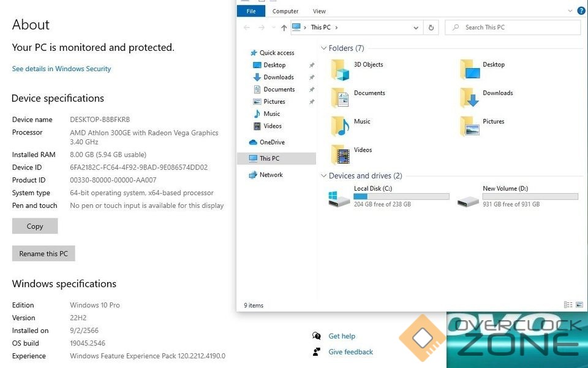Select Network in the navigation pane
The height and width of the screenshot is (368, 588).
click(270, 175)
